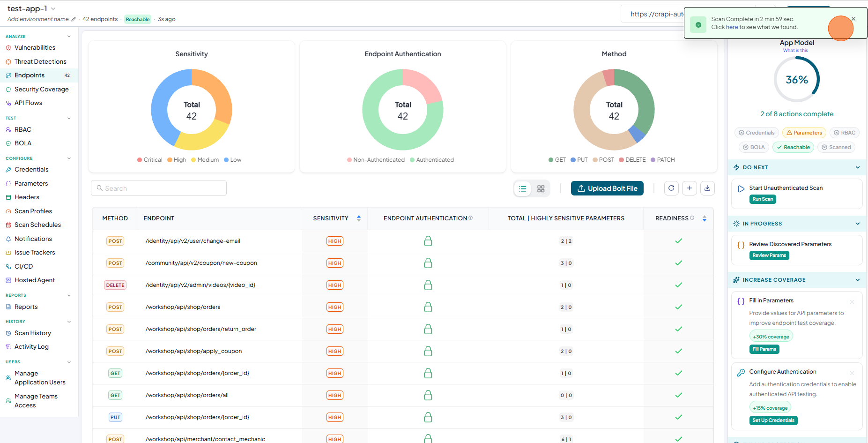Switch to list view layout
This screenshot has height=443, width=868.
(x=523, y=188)
